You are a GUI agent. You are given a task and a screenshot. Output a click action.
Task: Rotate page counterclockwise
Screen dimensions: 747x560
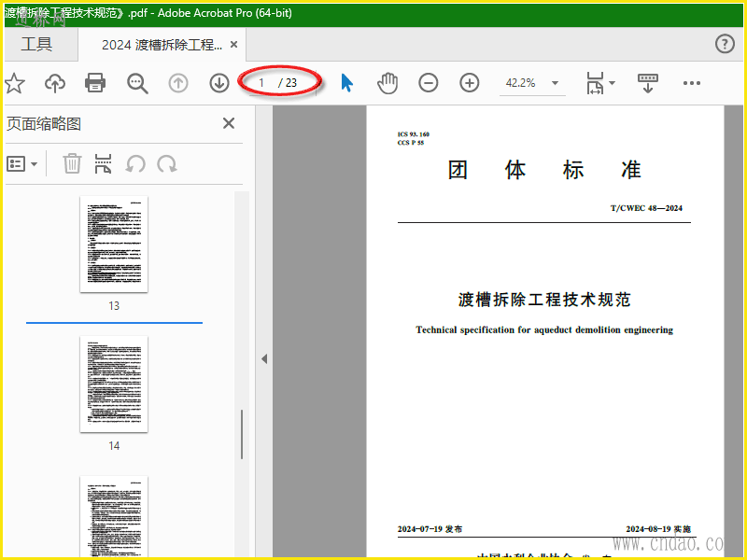pyautogui.click(x=135, y=164)
